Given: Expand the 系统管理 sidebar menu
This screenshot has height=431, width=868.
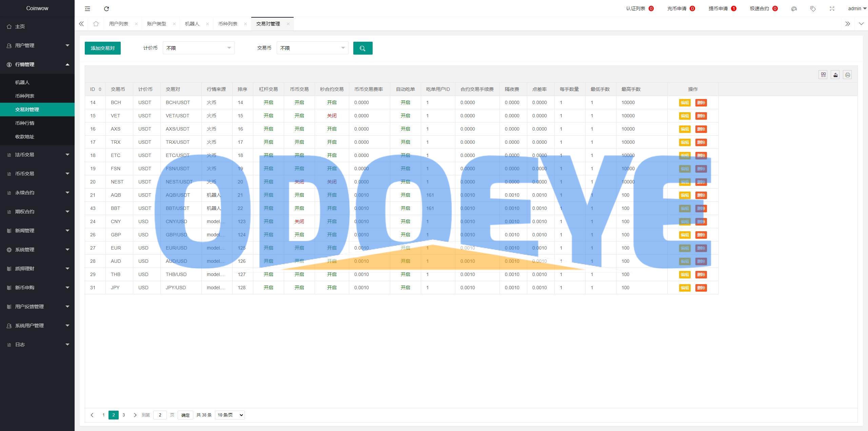Looking at the screenshot, I should 37,250.
